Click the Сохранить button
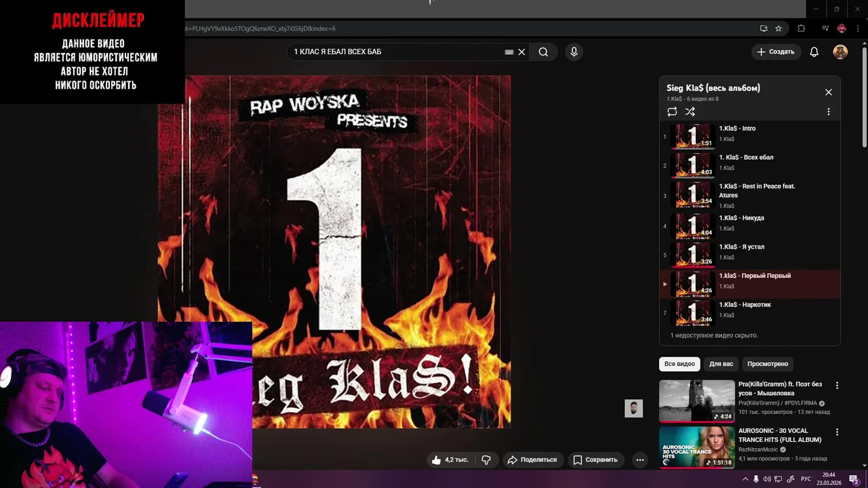Screen dimensions: 868x488 coord(595,460)
